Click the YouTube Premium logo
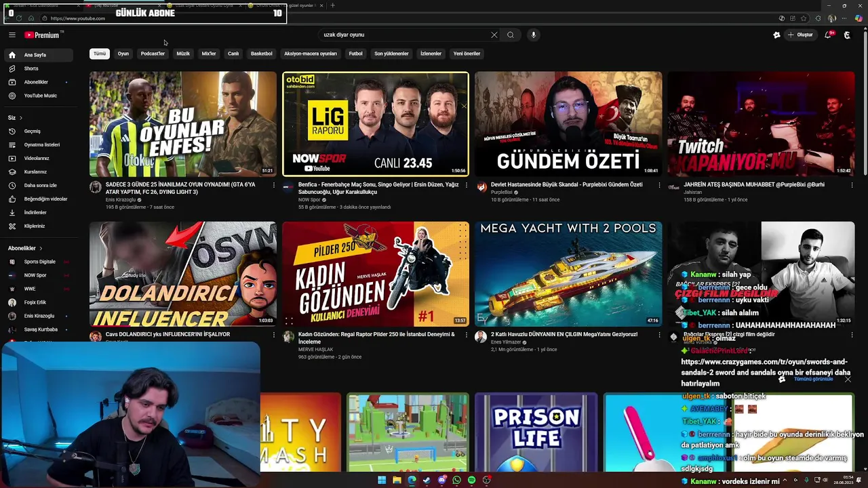The height and width of the screenshot is (488, 868). pyautogui.click(x=43, y=35)
